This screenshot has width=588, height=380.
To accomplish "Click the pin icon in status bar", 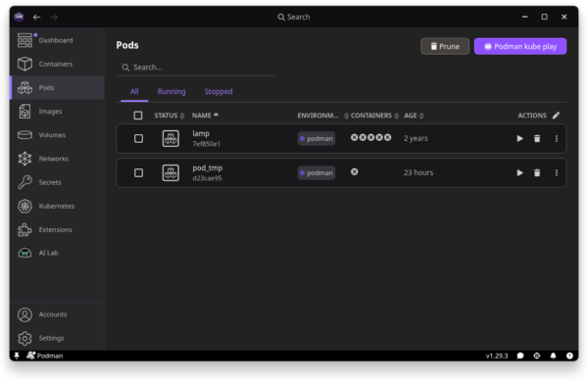I will point(17,356).
